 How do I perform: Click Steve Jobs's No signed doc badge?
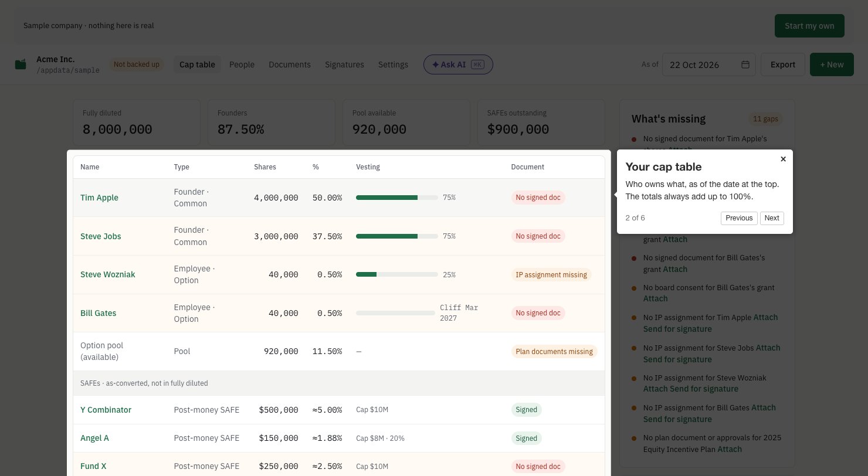coord(538,236)
